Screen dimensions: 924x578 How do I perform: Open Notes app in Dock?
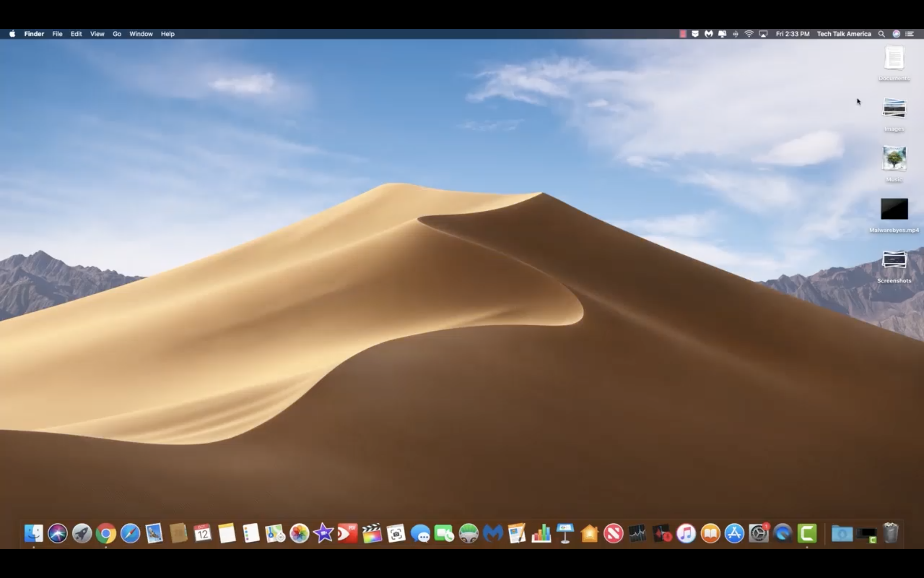[227, 533]
